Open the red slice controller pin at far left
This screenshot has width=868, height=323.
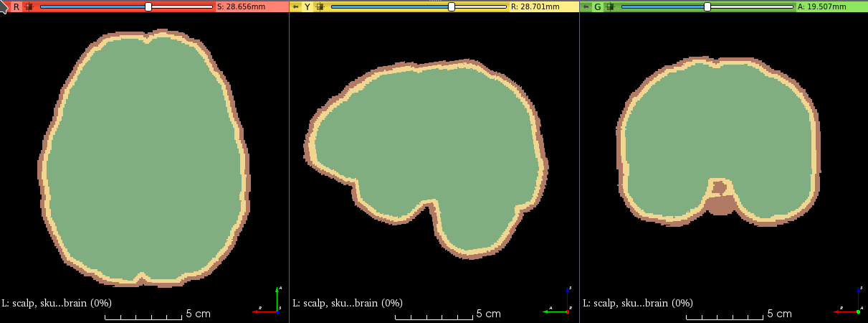(4, 6)
